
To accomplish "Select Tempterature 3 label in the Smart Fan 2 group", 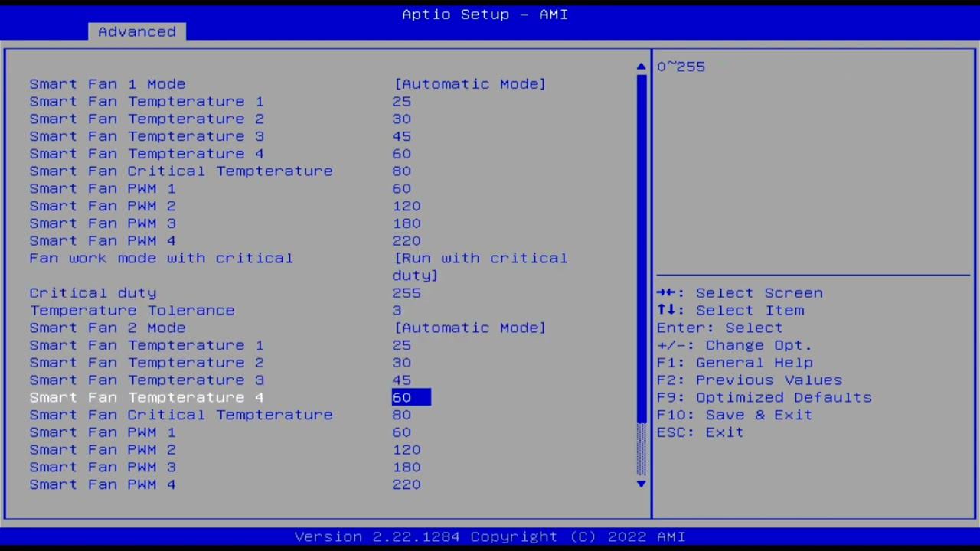I will pos(146,380).
